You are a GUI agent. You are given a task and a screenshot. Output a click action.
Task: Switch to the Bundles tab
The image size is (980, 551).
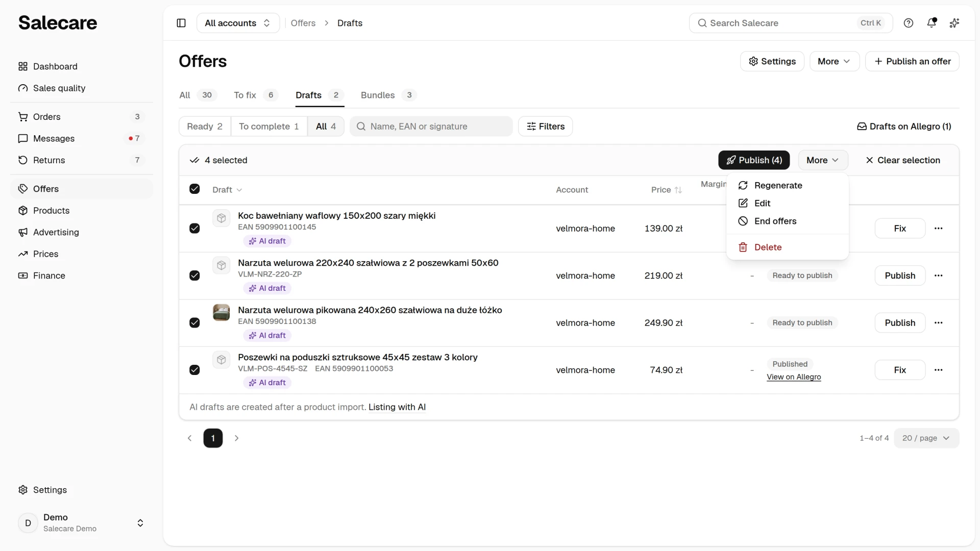click(x=388, y=95)
